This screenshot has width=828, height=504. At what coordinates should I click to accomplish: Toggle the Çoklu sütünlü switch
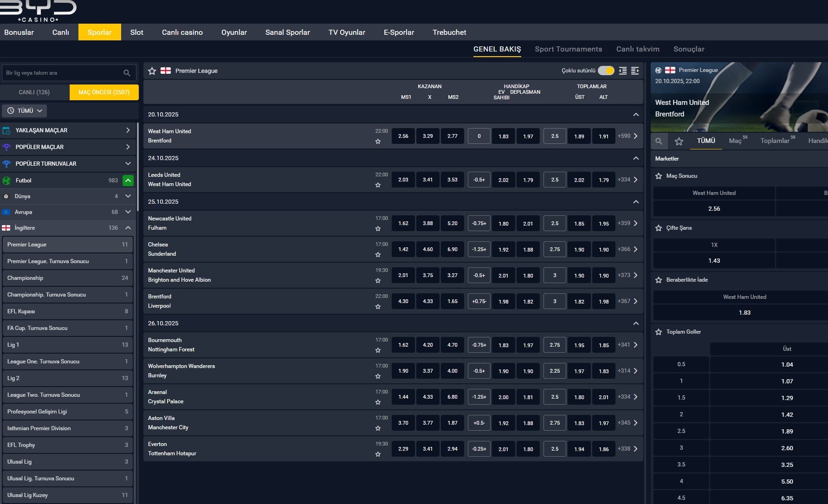pyautogui.click(x=606, y=71)
